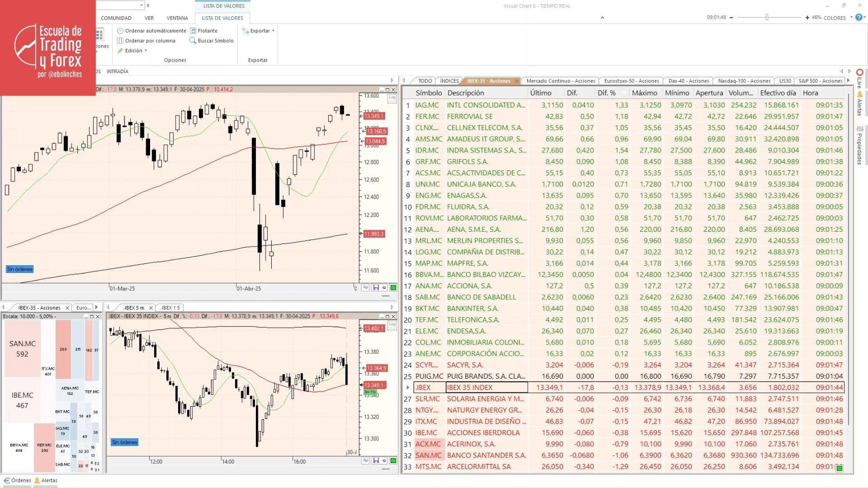This screenshot has height=488, width=868.
Task: Expand the quick access toolbar dropdown
Action: (x=148, y=6)
